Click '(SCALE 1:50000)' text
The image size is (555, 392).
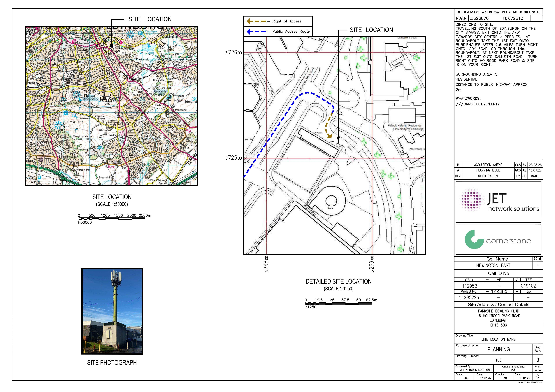point(112,204)
